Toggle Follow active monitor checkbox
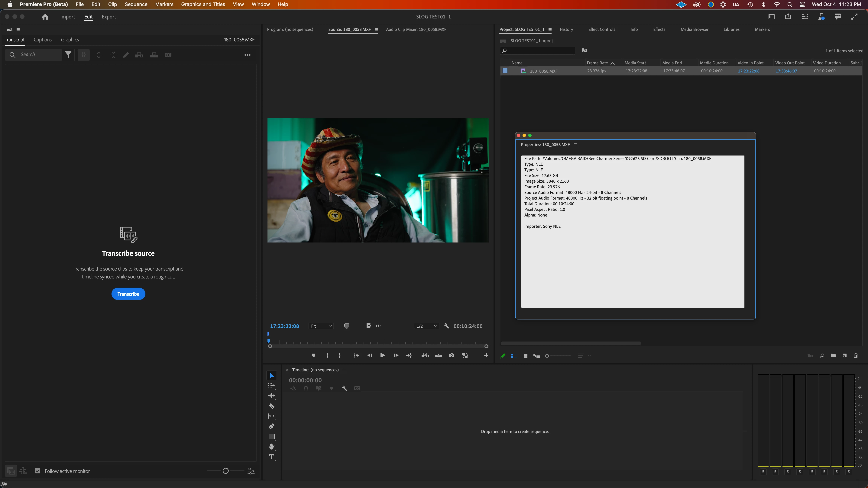The image size is (868, 488). point(38,471)
